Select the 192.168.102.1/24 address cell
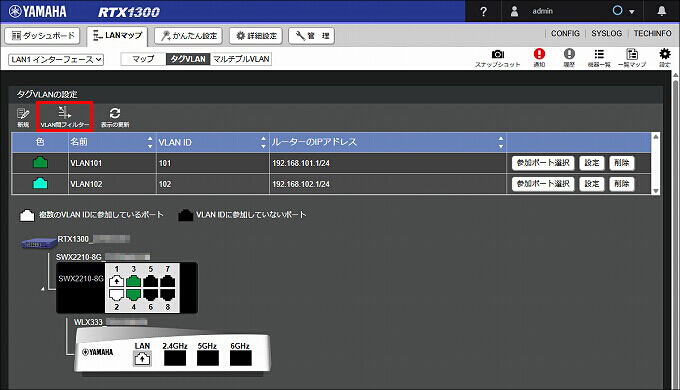Viewport: 680px width, 390px height. 388,184
